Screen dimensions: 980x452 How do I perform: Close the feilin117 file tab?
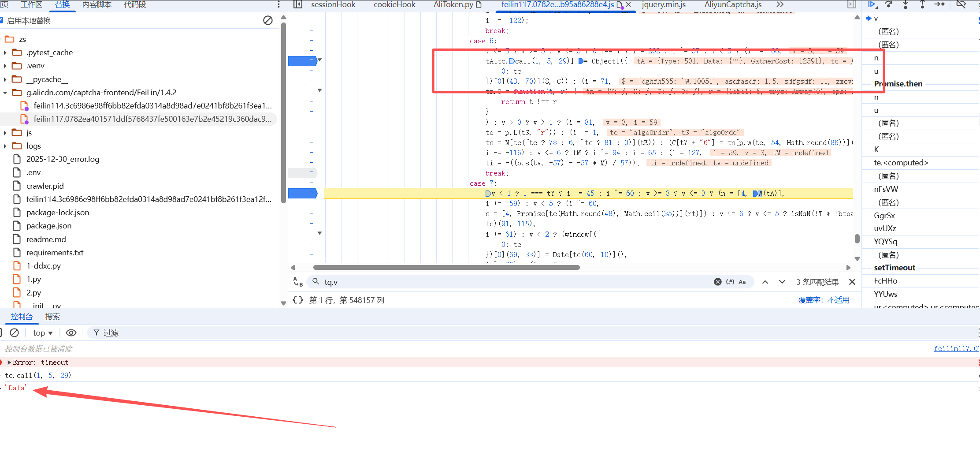628,4
